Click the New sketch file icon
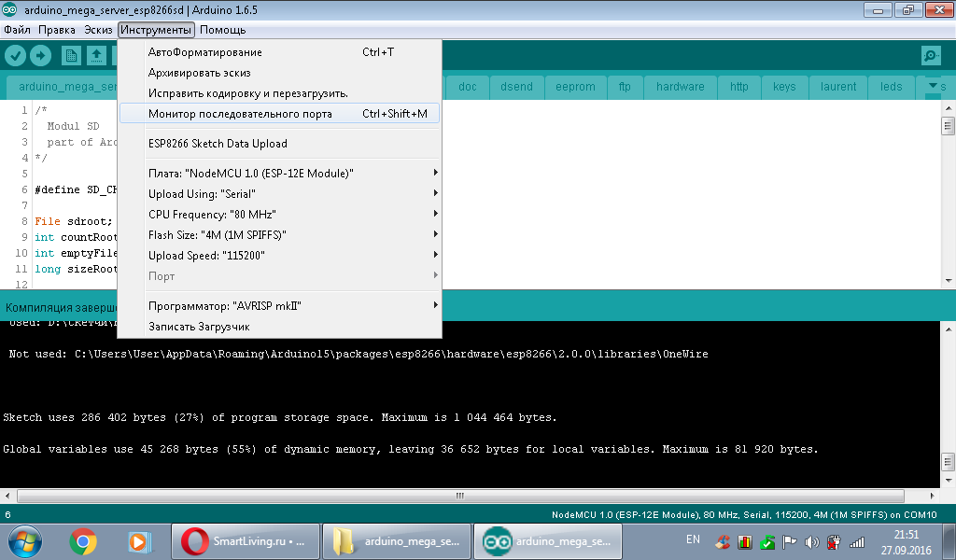The height and width of the screenshot is (560, 956). click(x=71, y=56)
